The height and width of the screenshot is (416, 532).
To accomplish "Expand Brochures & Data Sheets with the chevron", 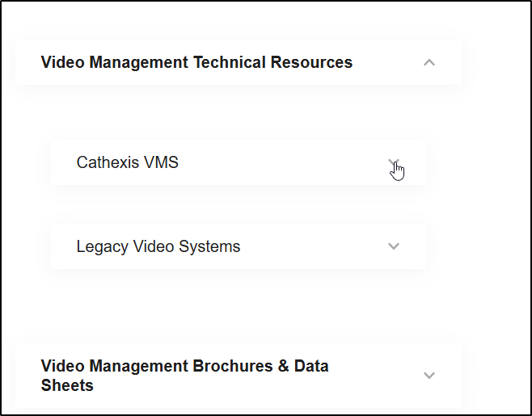I will point(429,376).
